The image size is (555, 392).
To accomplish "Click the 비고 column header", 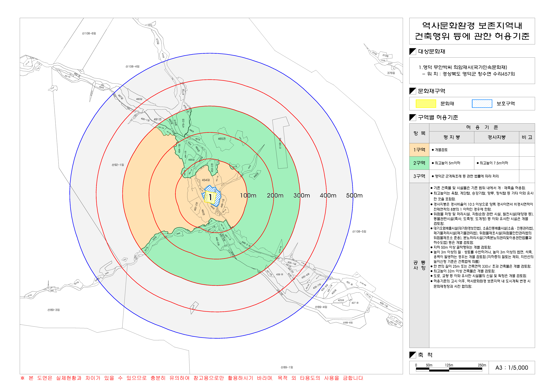I will tap(527, 137).
